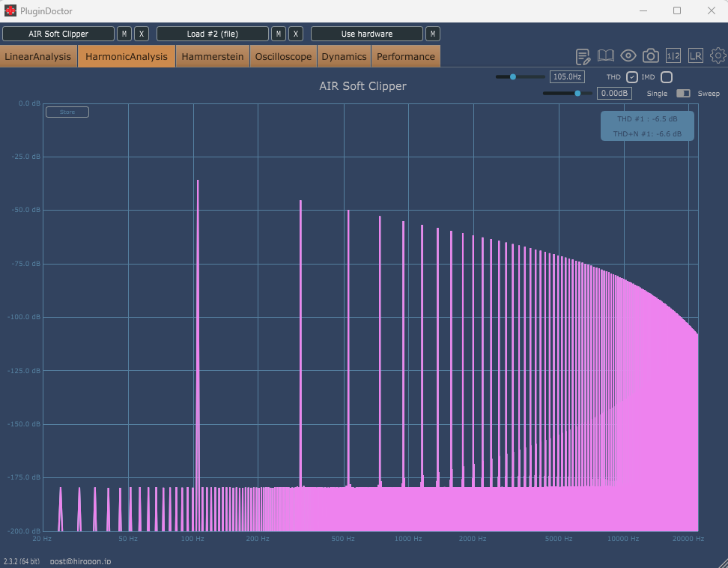Click M button next to Use hardware
Viewport: 728px width, 568px height.
click(433, 34)
